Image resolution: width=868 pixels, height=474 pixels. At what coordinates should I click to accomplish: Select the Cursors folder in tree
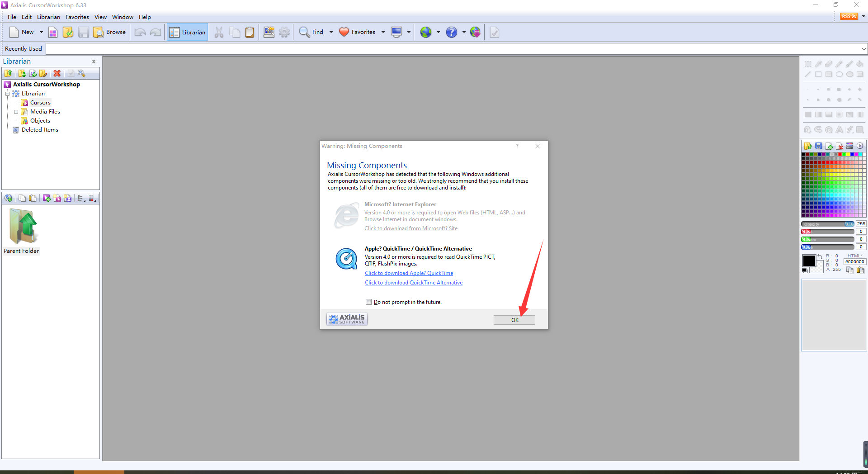[x=40, y=103]
